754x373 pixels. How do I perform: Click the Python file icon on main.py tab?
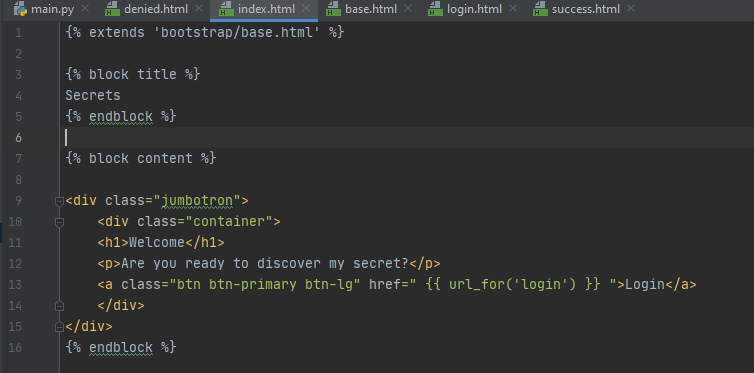click(x=20, y=9)
